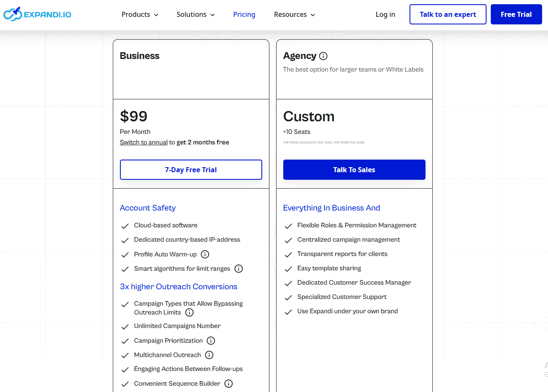Screen dimensions: 548x392
Task: Click checkmark next to Easy template sharing
Action: click(288, 269)
